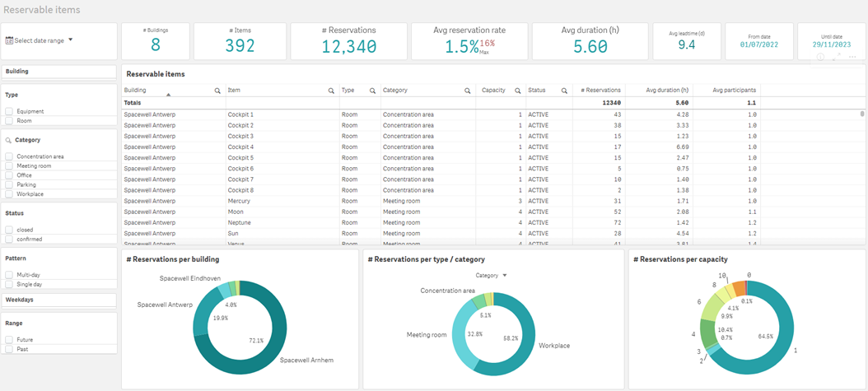The width and height of the screenshot is (868, 391).
Task: Open search for the table's Category column
Action: (467, 91)
